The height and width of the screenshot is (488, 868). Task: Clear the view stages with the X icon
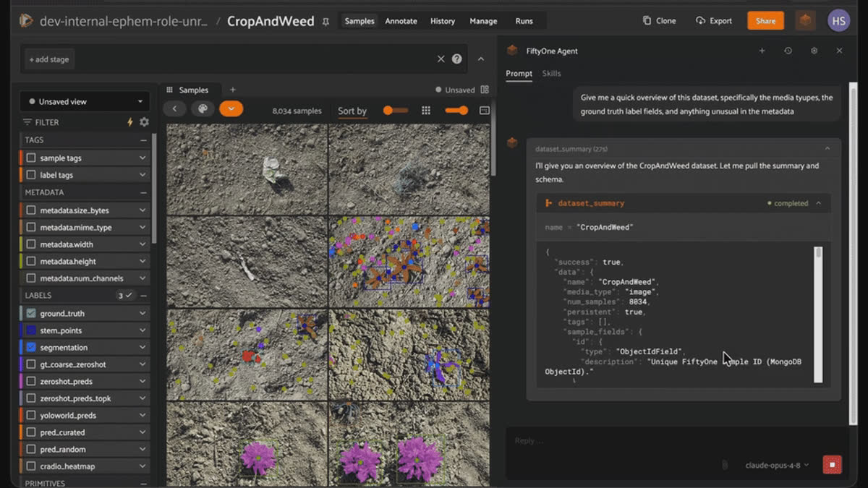441,59
